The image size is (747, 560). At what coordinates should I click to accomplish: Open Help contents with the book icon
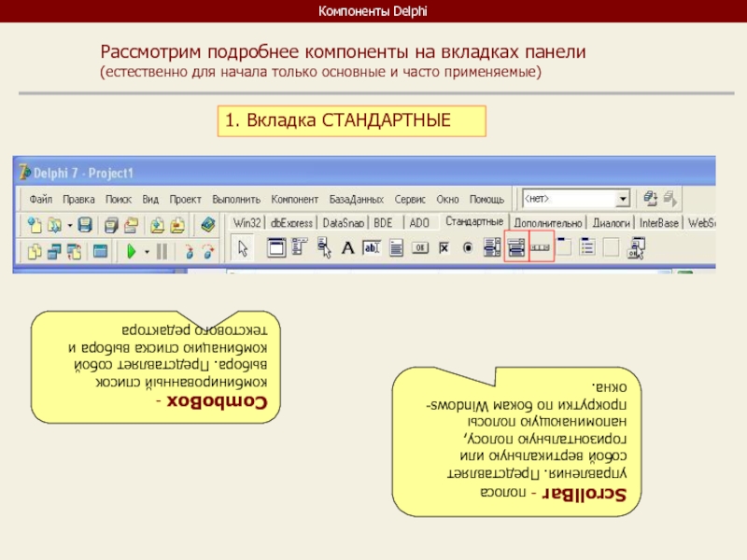click(x=207, y=224)
